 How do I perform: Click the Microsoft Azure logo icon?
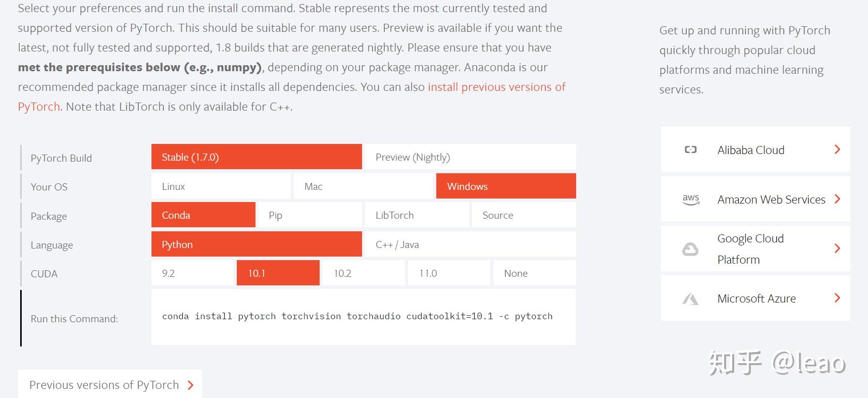tap(690, 299)
